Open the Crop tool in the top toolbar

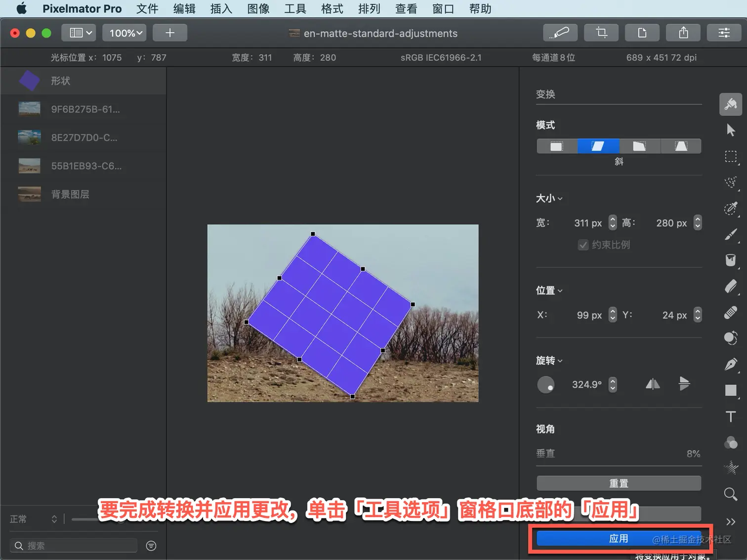(601, 33)
